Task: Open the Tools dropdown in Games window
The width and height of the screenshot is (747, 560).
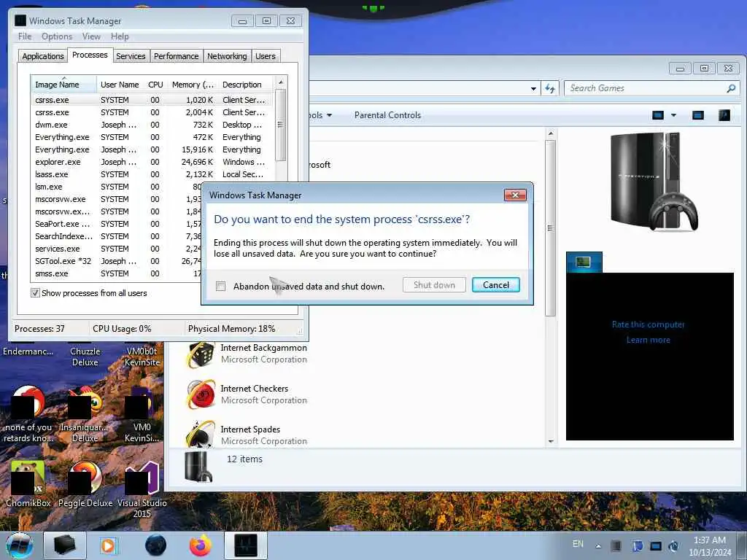Action: [x=320, y=115]
